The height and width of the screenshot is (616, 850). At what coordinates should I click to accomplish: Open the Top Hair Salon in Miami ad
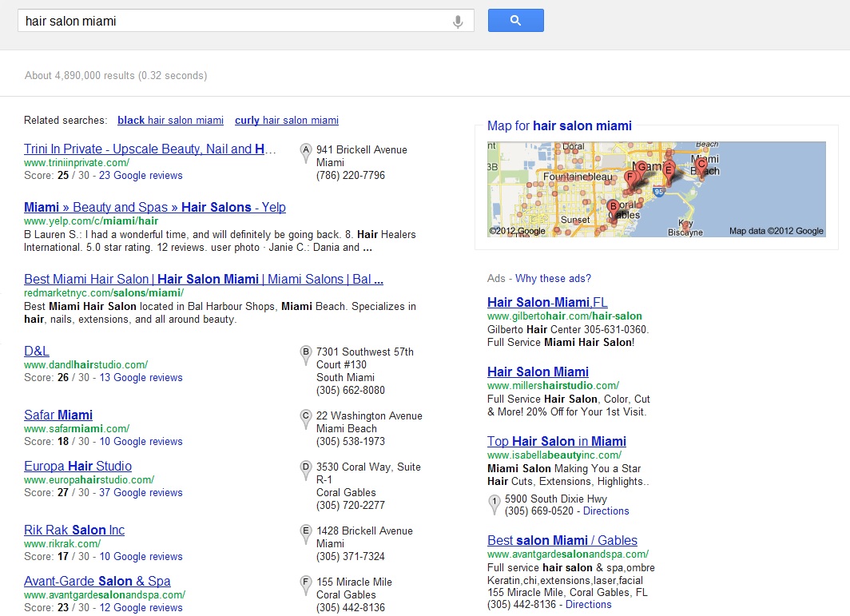pos(556,442)
